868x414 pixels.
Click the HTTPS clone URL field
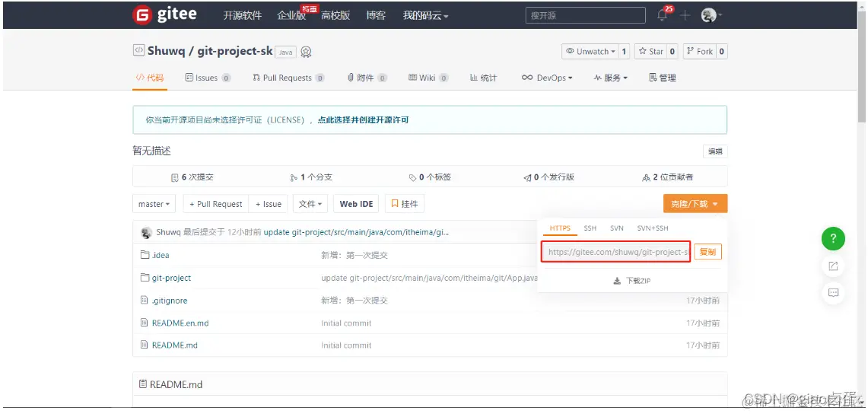click(617, 252)
